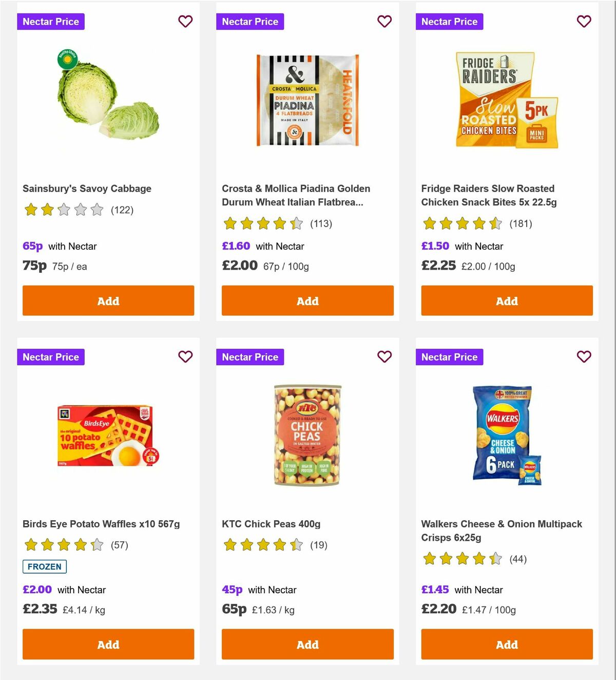Select the Nectar Price badge on the cabbage card
Screen dimensions: 616x680
point(50,22)
